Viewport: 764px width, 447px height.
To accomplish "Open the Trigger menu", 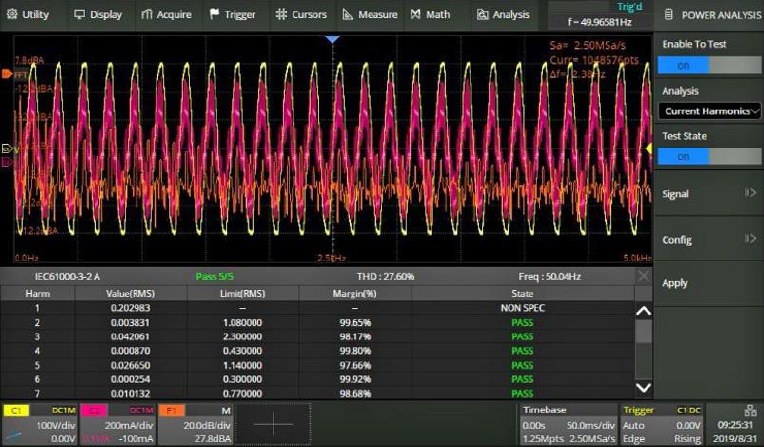I will [x=232, y=15].
